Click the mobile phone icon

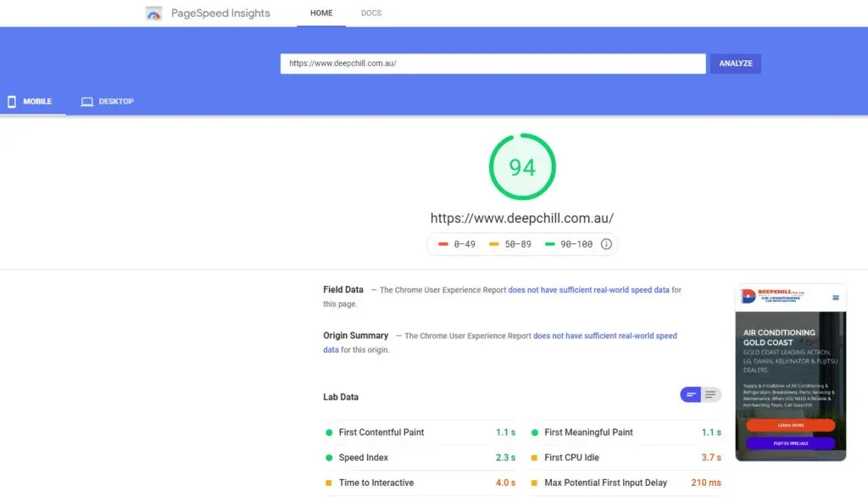[12, 102]
